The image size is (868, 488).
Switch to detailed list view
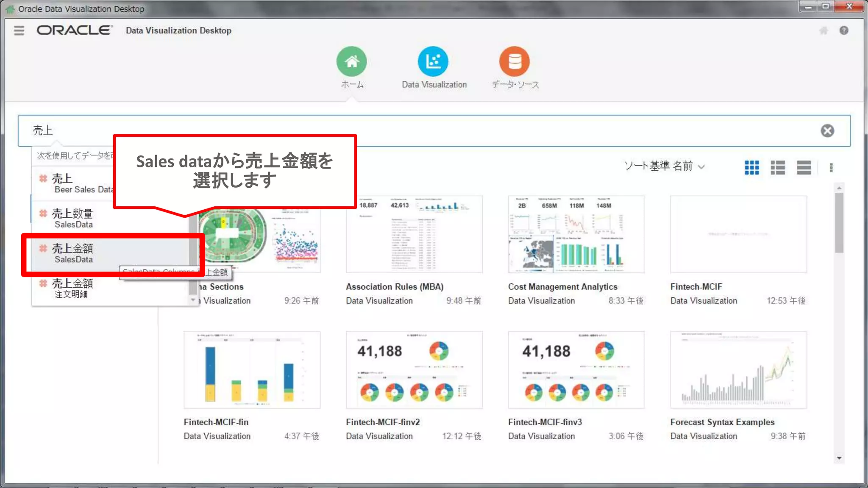pos(778,167)
